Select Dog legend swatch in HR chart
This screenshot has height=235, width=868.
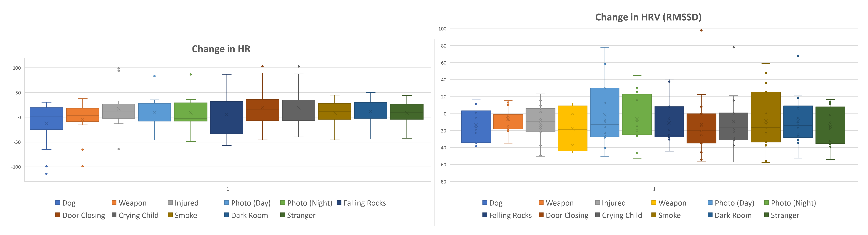(x=58, y=203)
